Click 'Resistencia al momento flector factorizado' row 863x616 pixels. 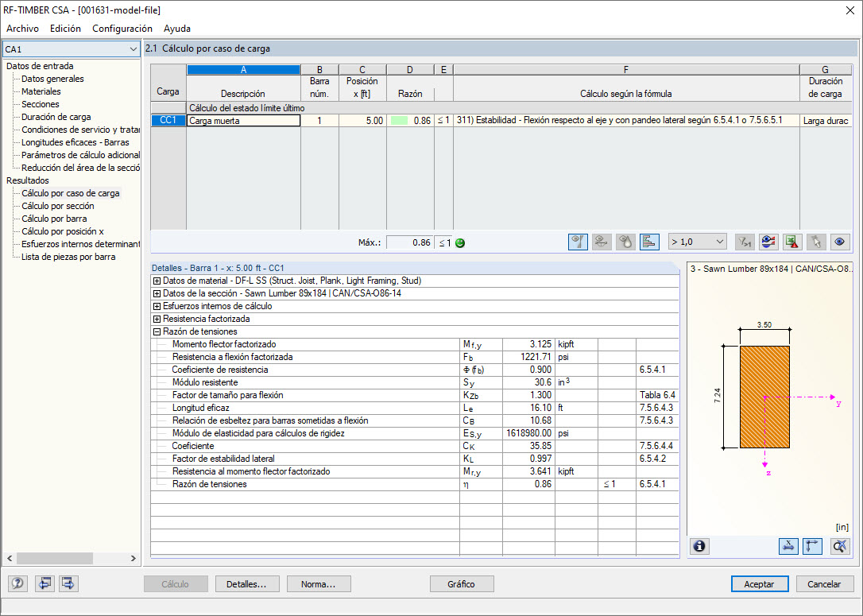tap(415, 471)
